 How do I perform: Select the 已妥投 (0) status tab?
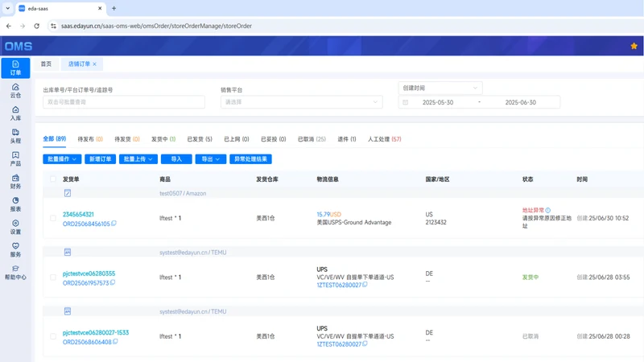tap(274, 139)
